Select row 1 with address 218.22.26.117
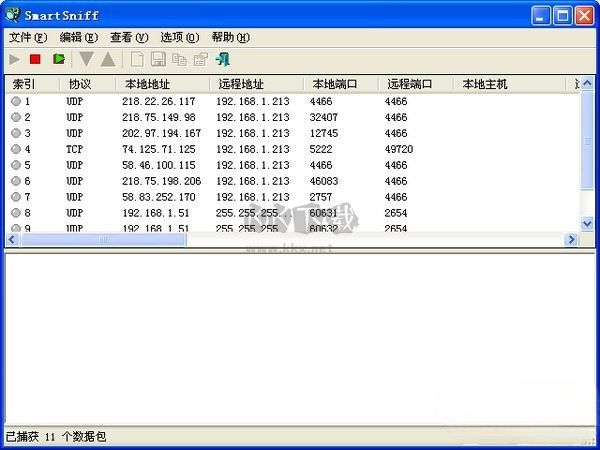Screen dimensions: 600x450 293,101
